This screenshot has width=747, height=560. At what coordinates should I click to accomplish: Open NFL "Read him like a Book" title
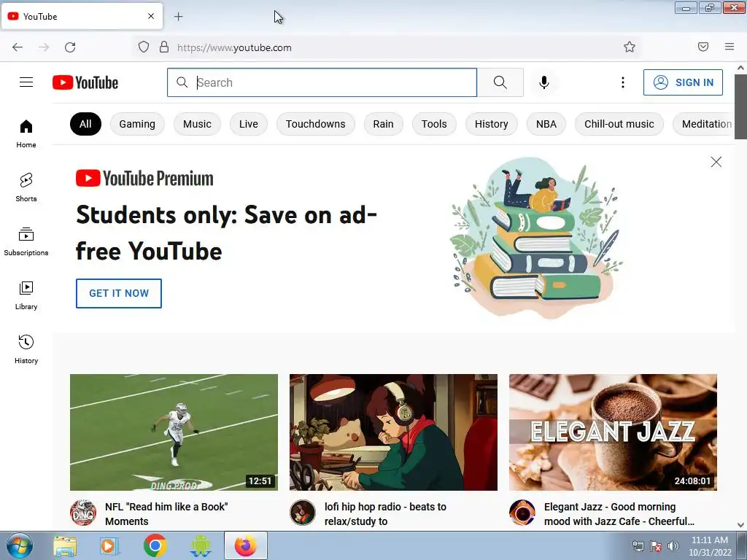click(166, 514)
